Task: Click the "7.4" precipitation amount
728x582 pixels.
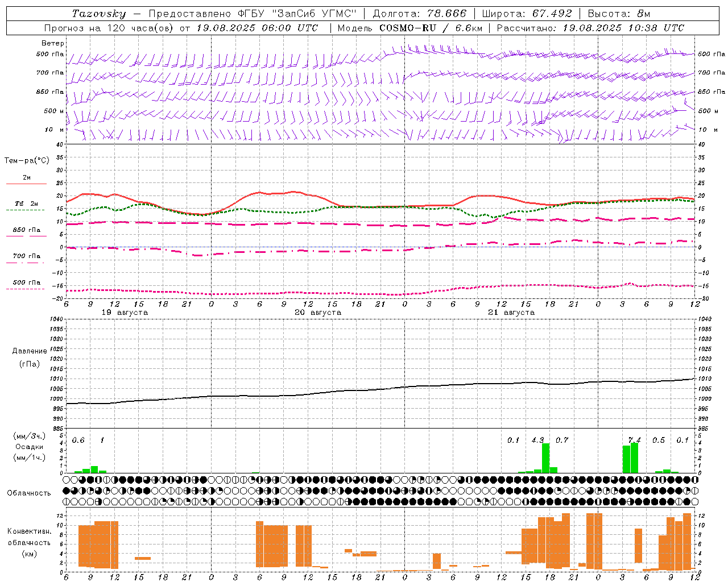Action: [634, 440]
